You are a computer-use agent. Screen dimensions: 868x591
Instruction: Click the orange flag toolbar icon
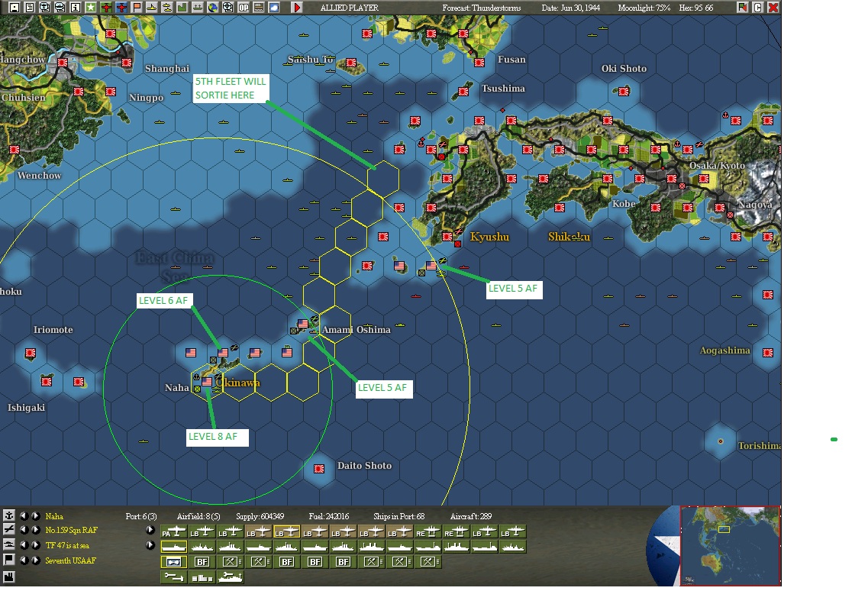coord(137,8)
